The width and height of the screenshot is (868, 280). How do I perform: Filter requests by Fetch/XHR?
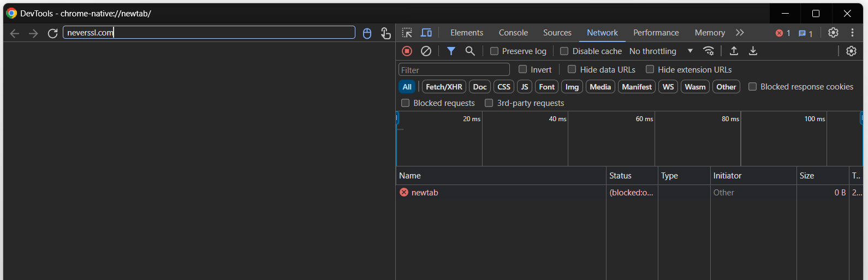click(x=444, y=87)
